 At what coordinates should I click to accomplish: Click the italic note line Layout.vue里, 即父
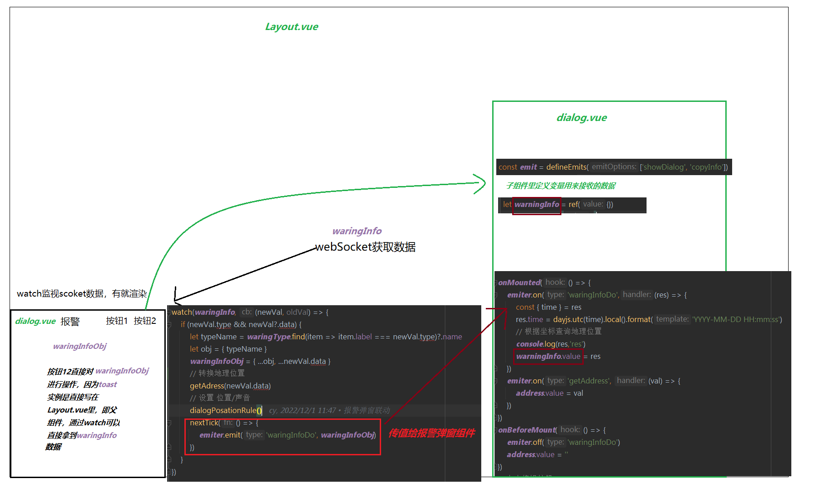click(x=82, y=410)
